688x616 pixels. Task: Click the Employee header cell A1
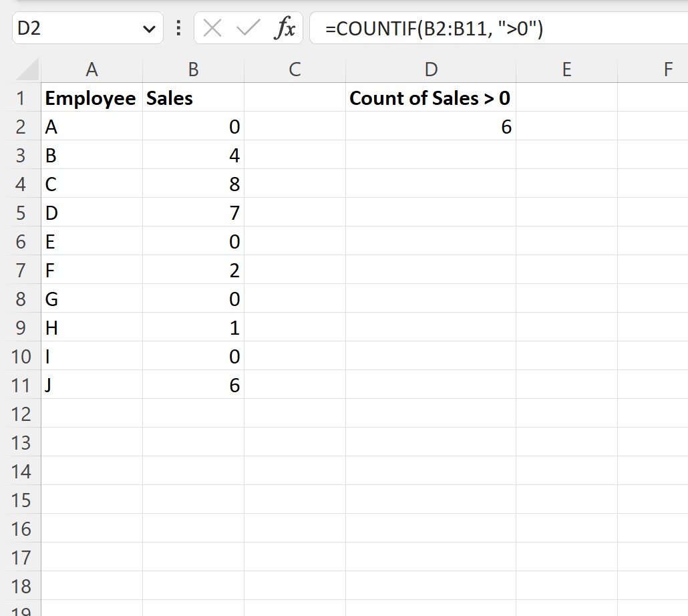click(92, 98)
